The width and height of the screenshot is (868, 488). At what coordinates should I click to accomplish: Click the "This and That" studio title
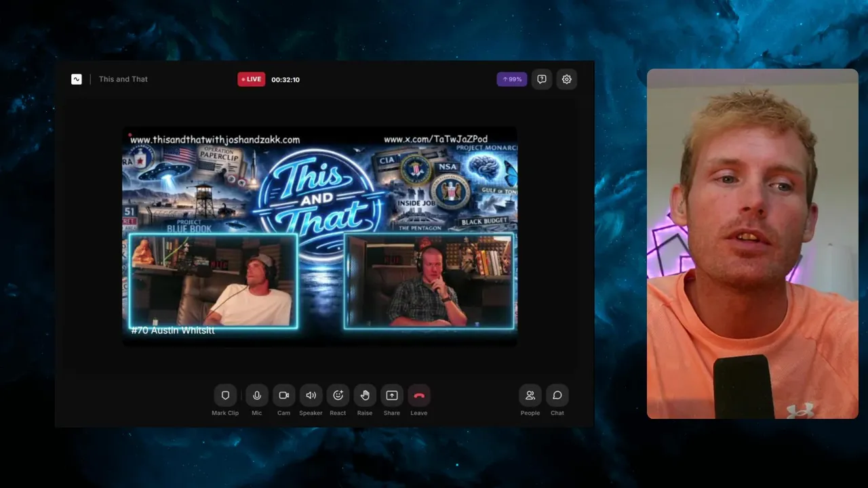click(123, 79)
